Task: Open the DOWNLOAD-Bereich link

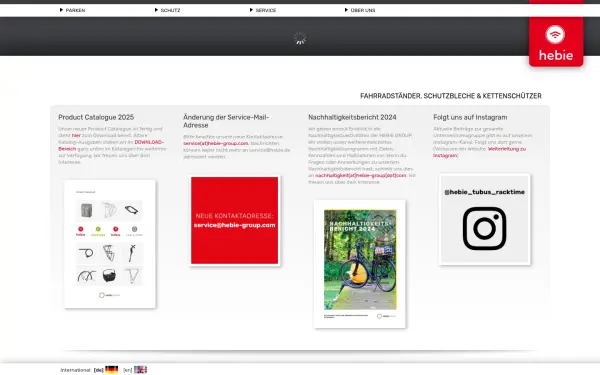Action: [x=111, y=145]
